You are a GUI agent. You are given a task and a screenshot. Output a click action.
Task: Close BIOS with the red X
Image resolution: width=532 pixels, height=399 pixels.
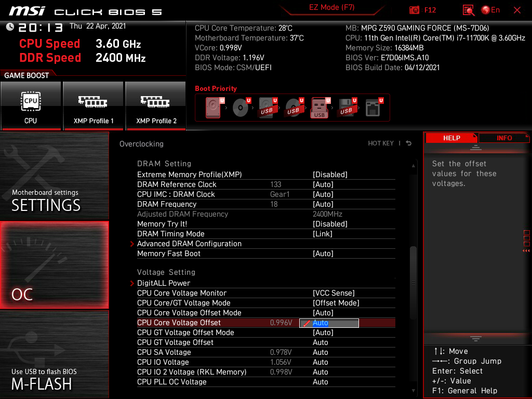pyautogui.click(x=517, y=10)
